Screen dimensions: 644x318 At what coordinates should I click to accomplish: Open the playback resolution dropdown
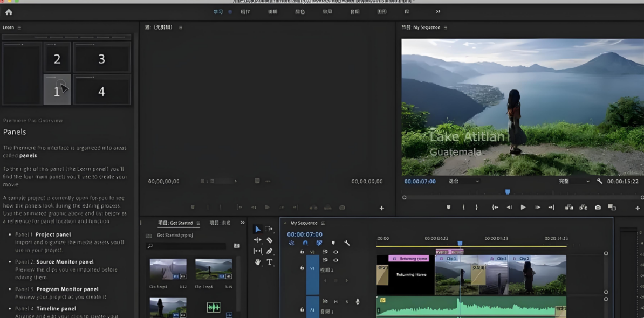pos(574,181)
